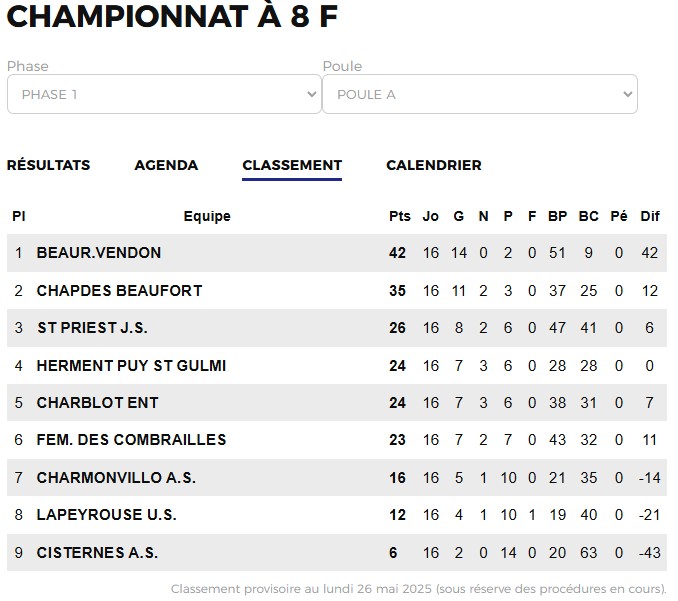
Task: Select the CLASSEMENT tab
Action: (x=292, y=165)
